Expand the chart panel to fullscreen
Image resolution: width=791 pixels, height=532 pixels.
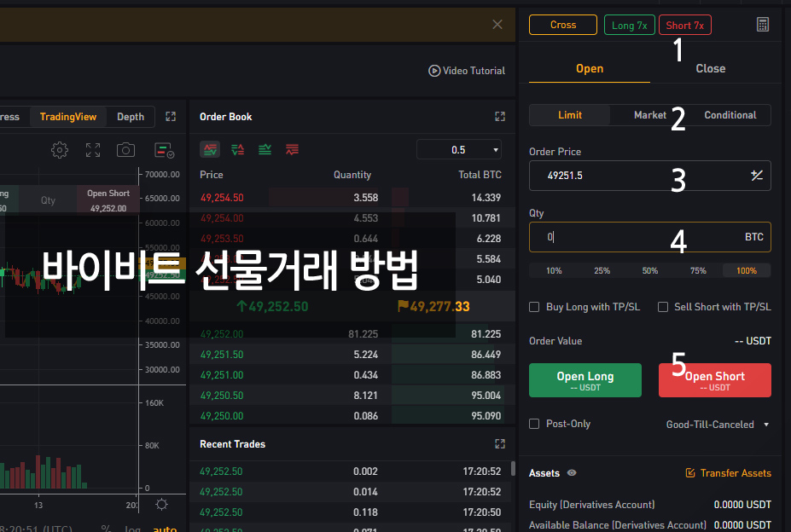click(x=171, y=117)
